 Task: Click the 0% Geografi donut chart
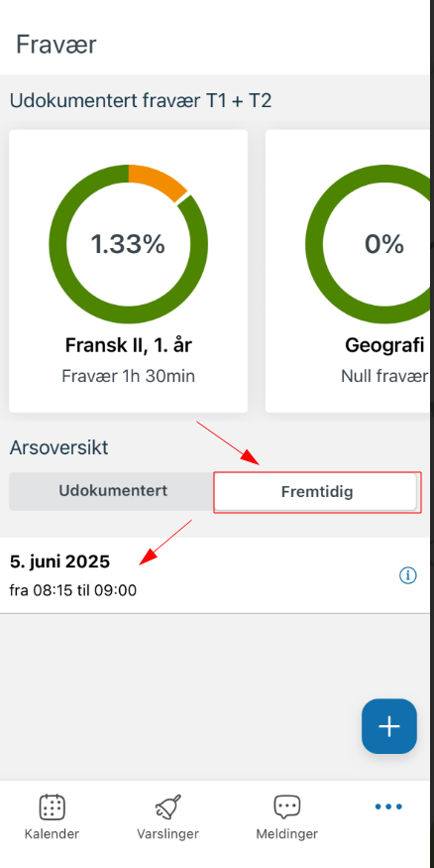tap(368, 244)
